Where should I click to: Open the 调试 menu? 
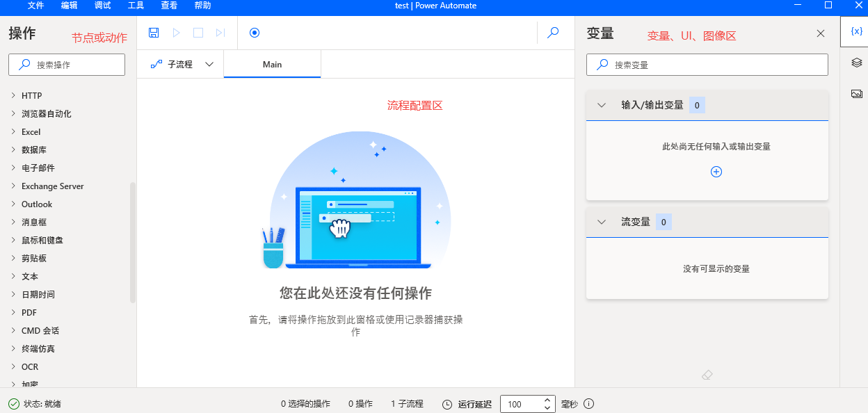pyautogui.click(x=102, y=6)
